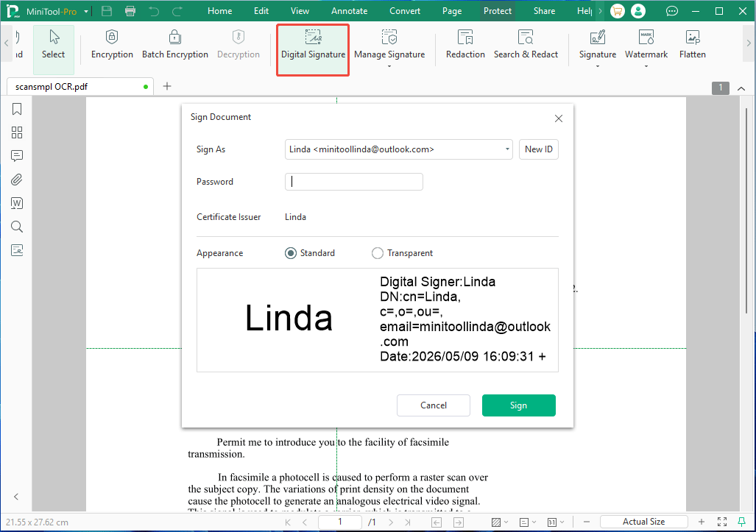The width and height of the screenshot is (756, 532).
Task: Open the Search & Redact tool
Action: [x=526, y=44]
